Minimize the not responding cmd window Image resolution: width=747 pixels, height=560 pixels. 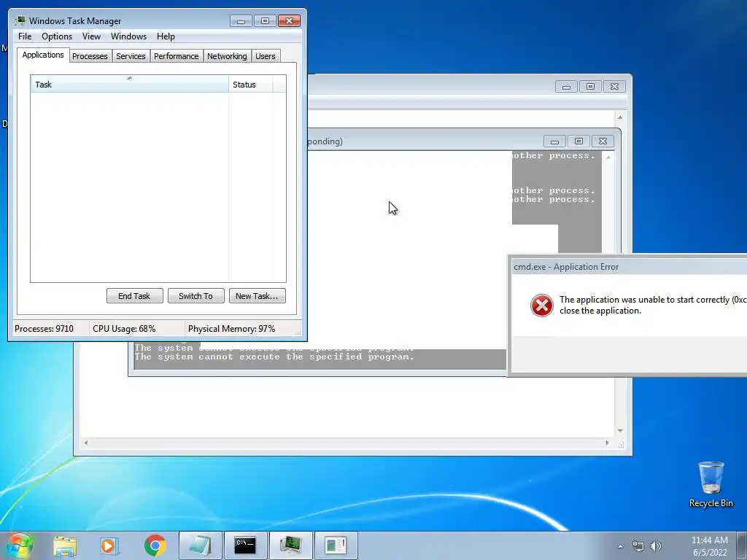coord(554,141)
